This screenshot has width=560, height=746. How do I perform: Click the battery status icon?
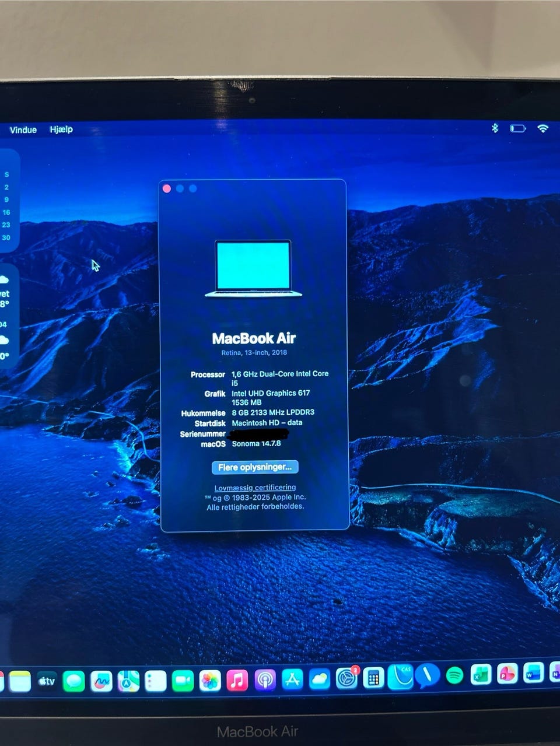pos(517,128)
